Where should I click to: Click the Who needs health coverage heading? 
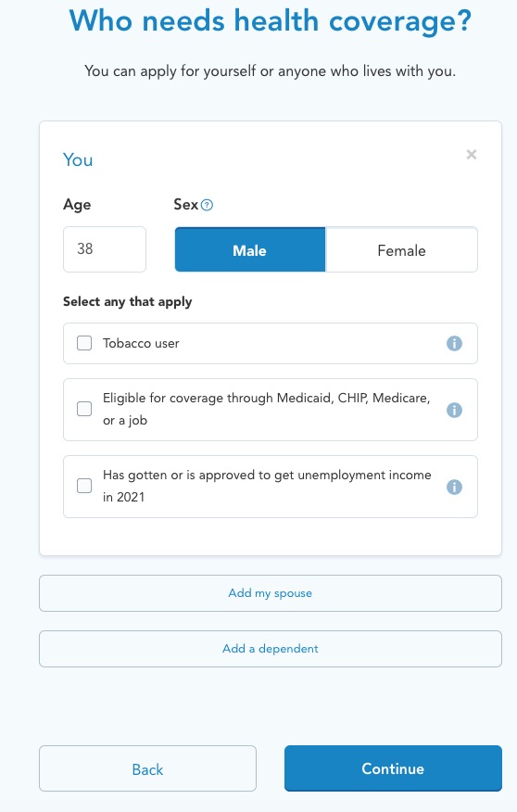[x=271, y=21]
